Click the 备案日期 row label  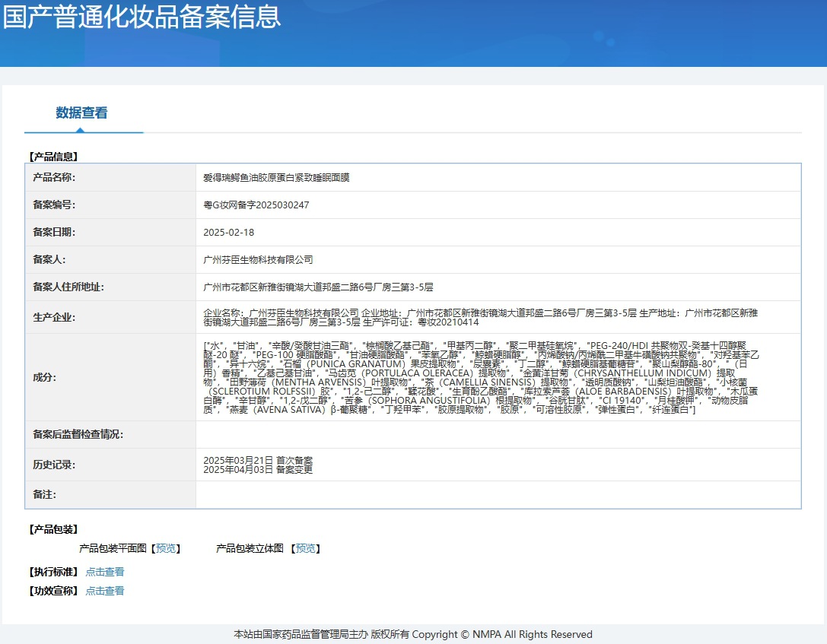point(54,233)
